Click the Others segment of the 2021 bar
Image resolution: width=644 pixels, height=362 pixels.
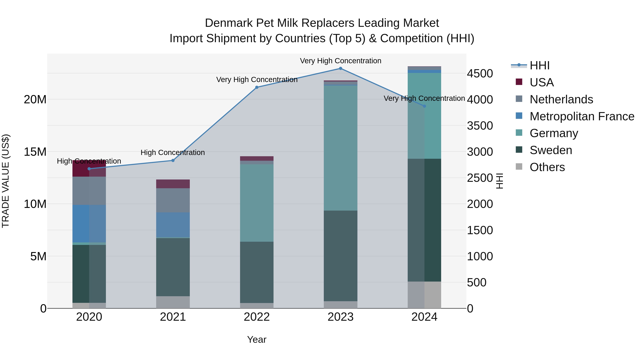click(x=173, y=302)
